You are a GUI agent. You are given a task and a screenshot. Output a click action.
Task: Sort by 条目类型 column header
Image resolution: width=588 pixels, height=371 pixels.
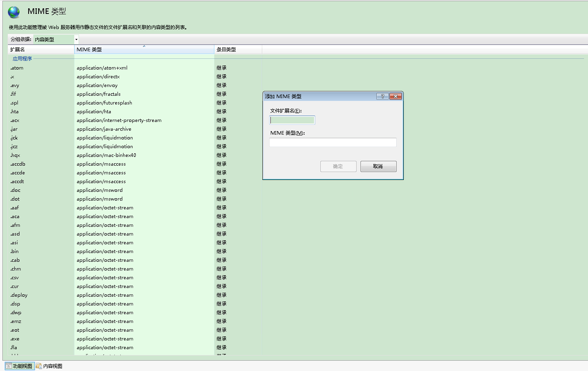(238, 50)
